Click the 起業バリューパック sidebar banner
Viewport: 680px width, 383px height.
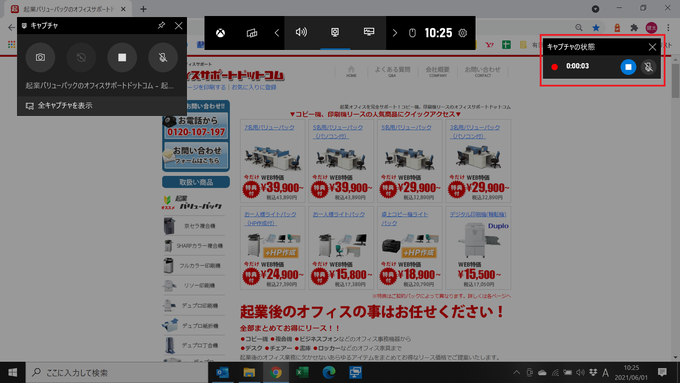pyautogui.click(x=192, y=203)
